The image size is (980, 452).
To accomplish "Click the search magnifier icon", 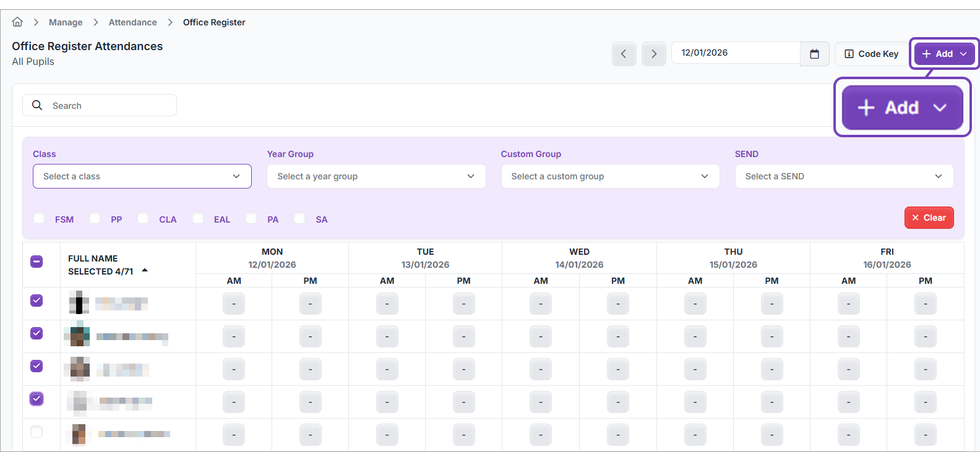I will coord(37,105).
